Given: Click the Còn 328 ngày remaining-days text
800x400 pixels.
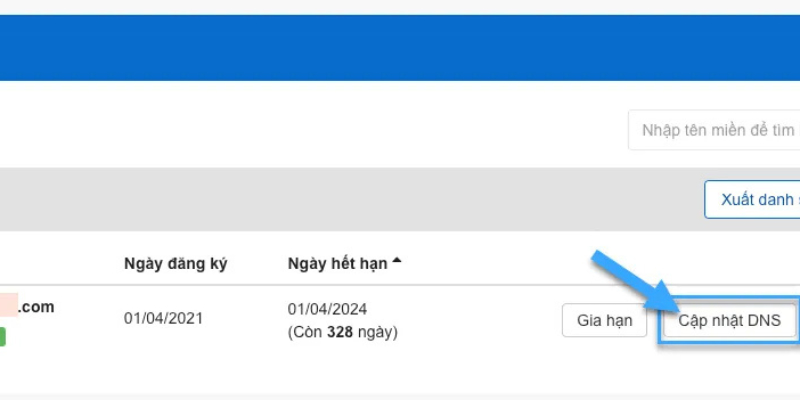Looking at the screenshot, I should click(342, 332).
